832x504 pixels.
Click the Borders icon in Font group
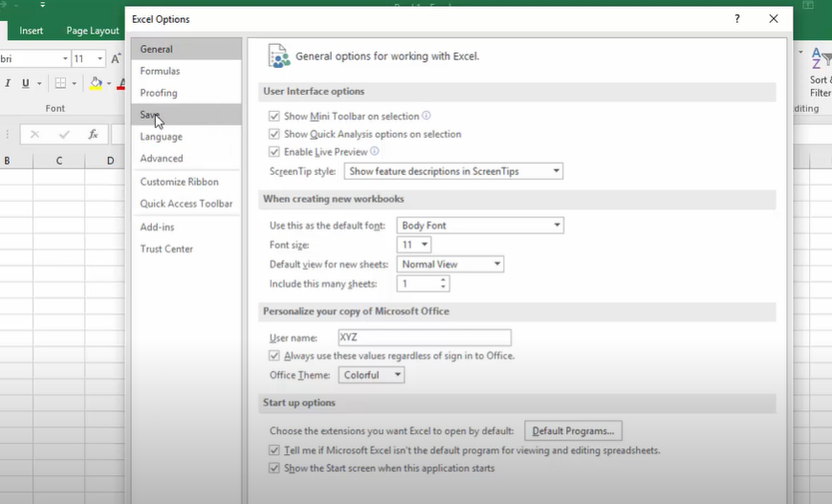pyautogui.click(x=60, y=83)
